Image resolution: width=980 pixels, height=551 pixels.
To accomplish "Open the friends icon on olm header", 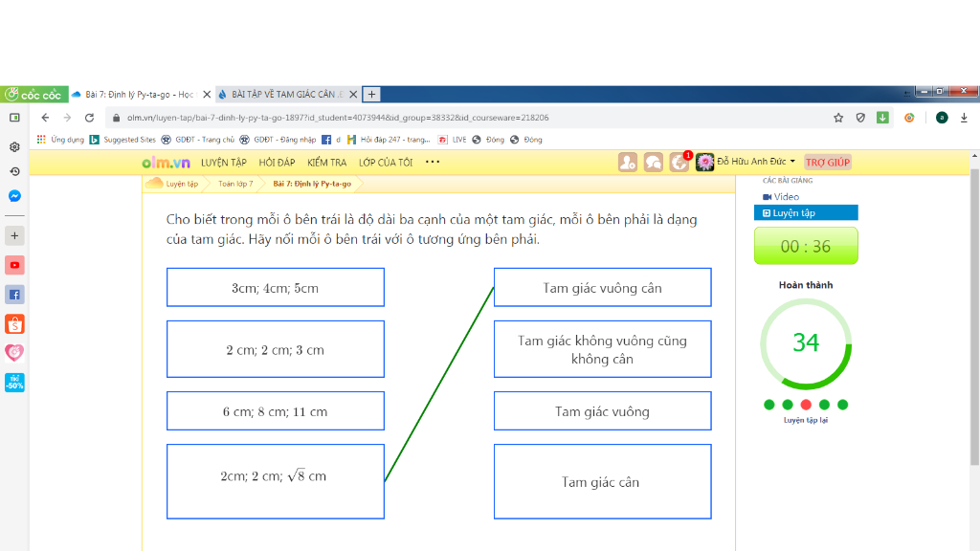I will 628,163.
